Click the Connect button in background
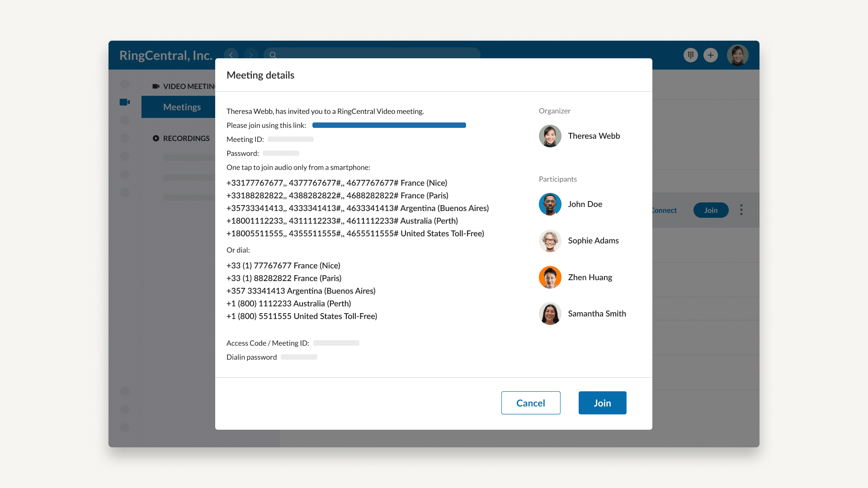 664,210
